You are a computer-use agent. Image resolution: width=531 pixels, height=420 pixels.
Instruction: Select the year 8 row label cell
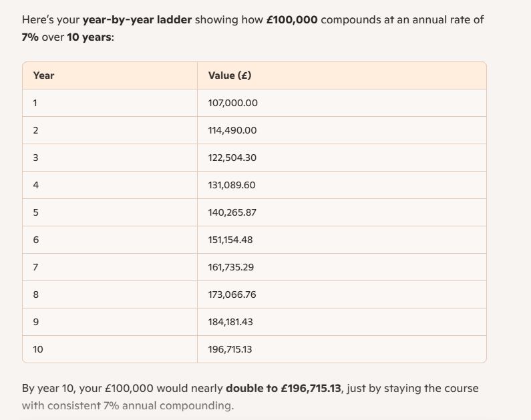[36, 294]
